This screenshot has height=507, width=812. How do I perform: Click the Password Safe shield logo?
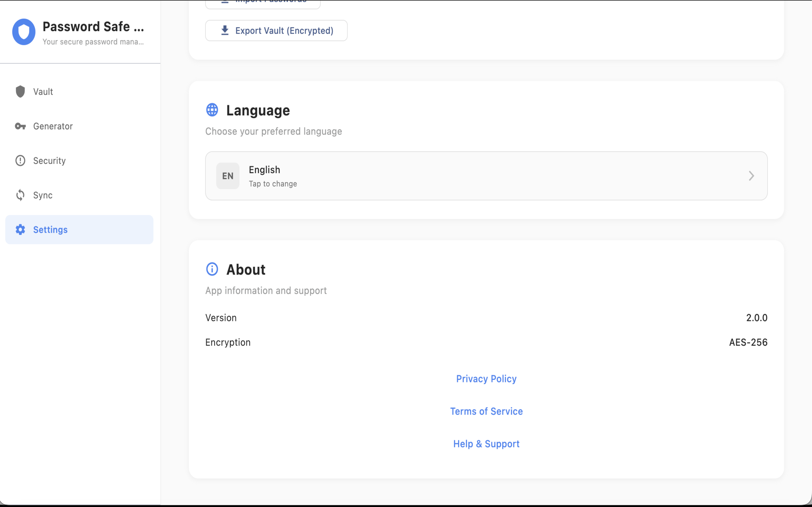24,32
